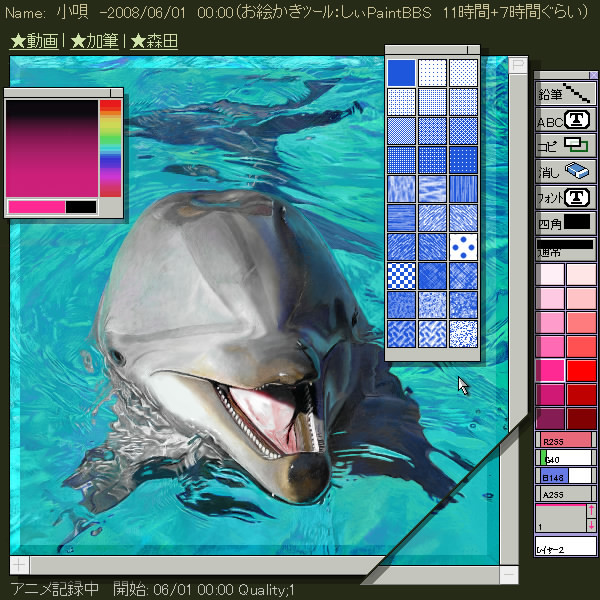Click the rainbow hue strip
The image size is (600, 600).
point(110,147)
